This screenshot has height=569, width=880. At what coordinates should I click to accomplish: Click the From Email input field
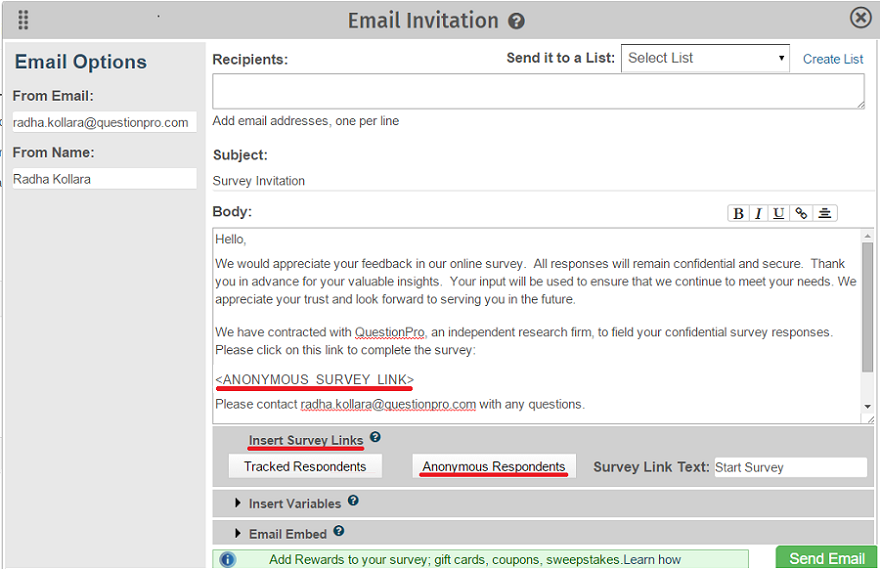[x=104, y=122]
